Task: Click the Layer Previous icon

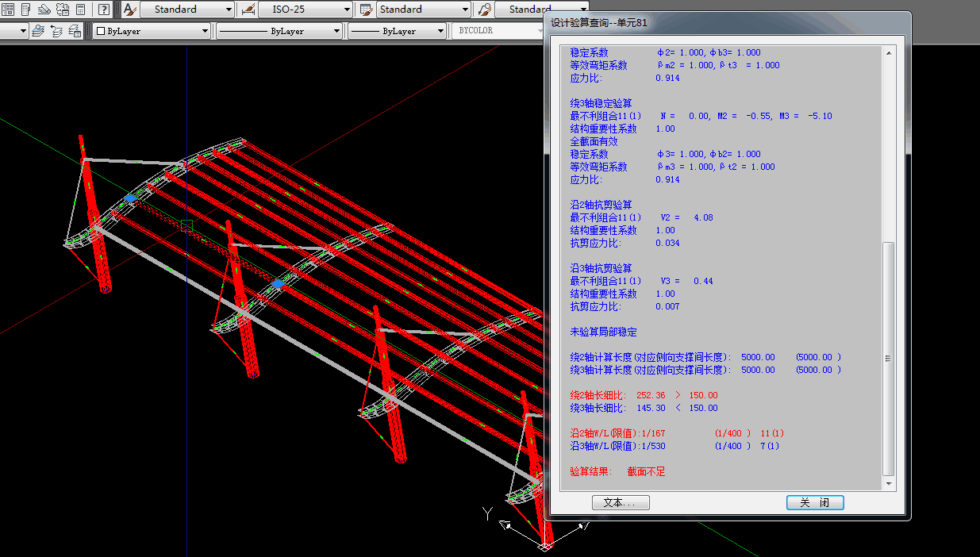Action: 57,31
